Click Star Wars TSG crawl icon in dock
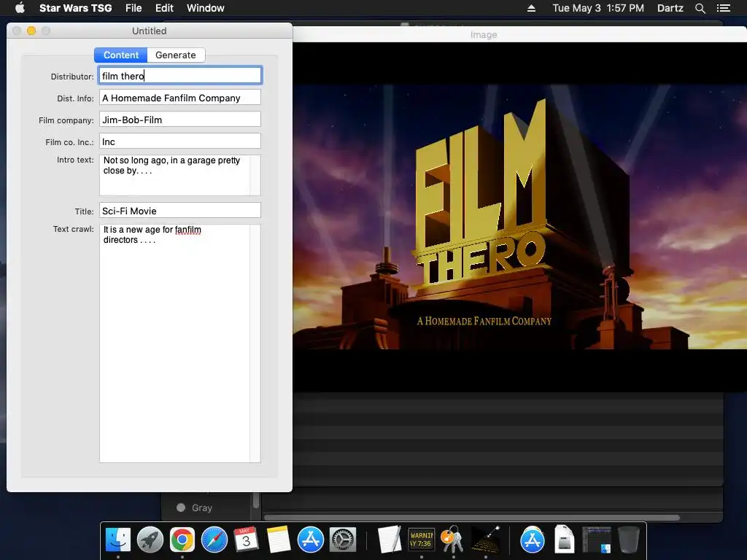The image size is (747, 560). (x=485, y=540)
